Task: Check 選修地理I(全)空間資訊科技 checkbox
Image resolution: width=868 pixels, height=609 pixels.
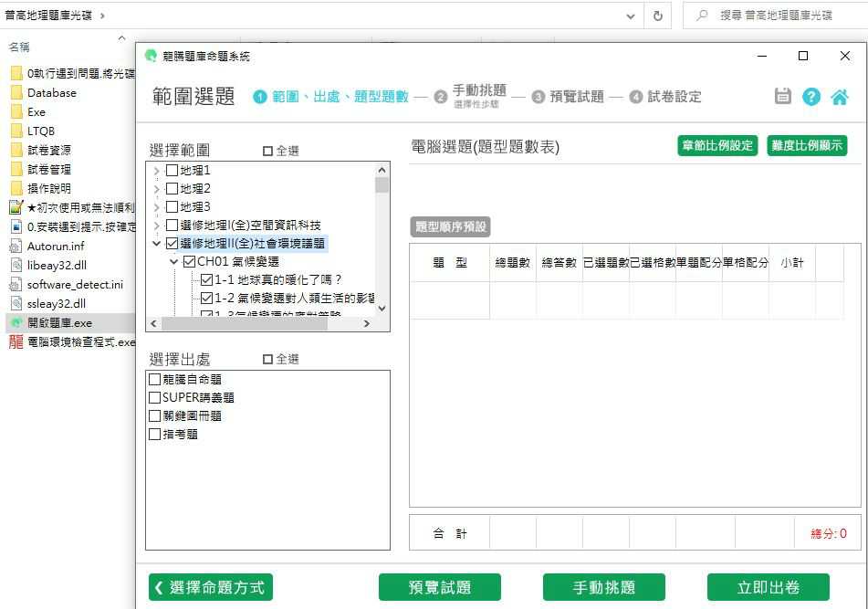Action: click(x=173, y=225)
